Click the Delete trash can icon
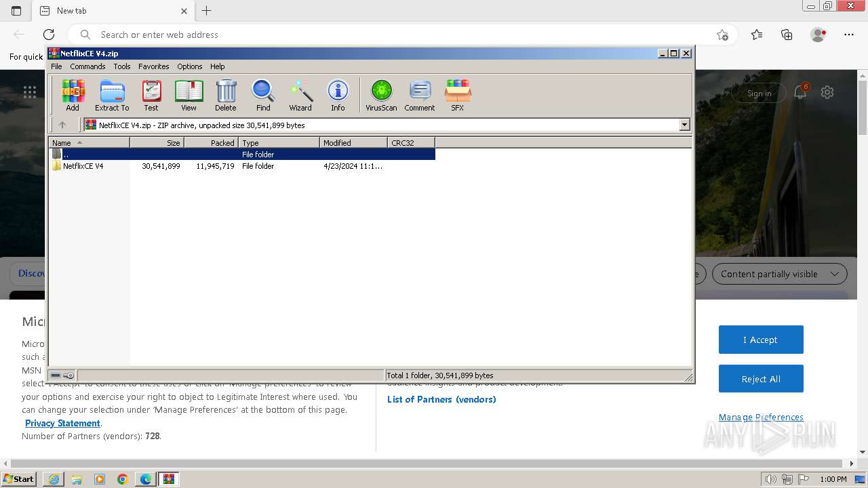 coord(226,95)
